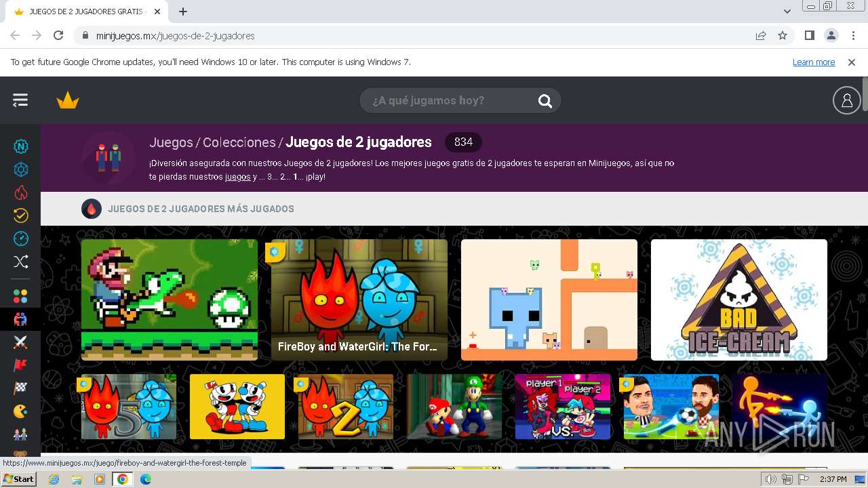Open the crossed swords sidebar icon
868x488 pixels.
[21, 342]
